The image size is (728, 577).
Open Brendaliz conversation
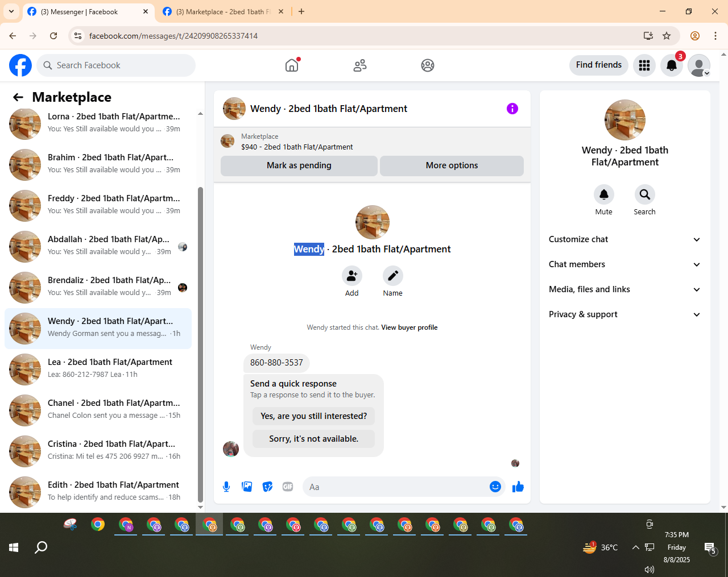[98, 287]
